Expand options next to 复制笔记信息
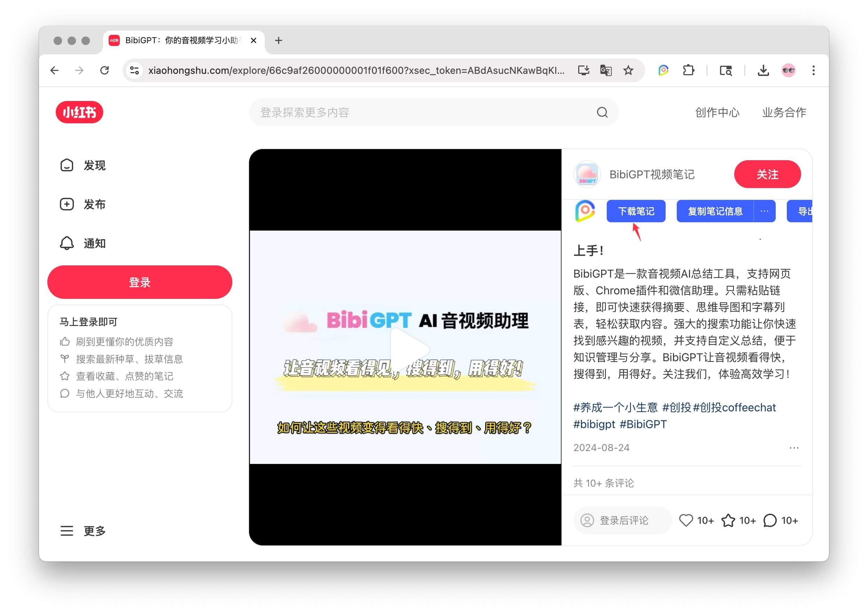The width and height of the screenshot is (868, 613). click(764, 211)
